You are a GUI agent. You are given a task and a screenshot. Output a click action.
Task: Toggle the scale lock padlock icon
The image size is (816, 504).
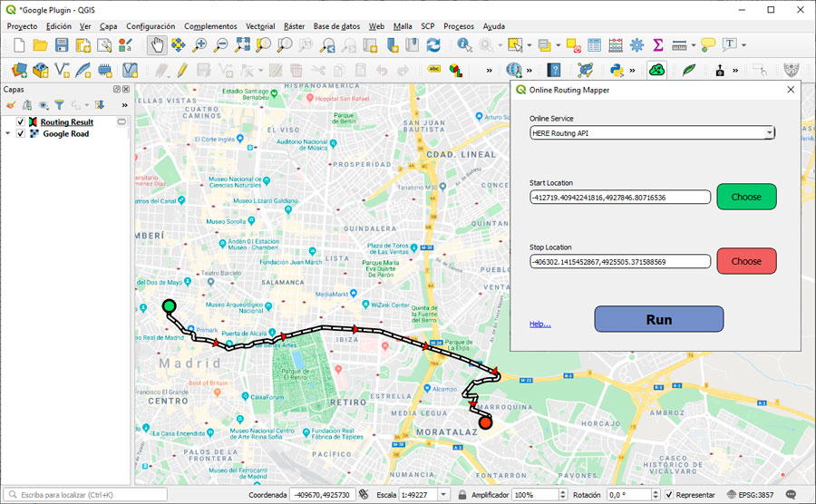point(462,495)
